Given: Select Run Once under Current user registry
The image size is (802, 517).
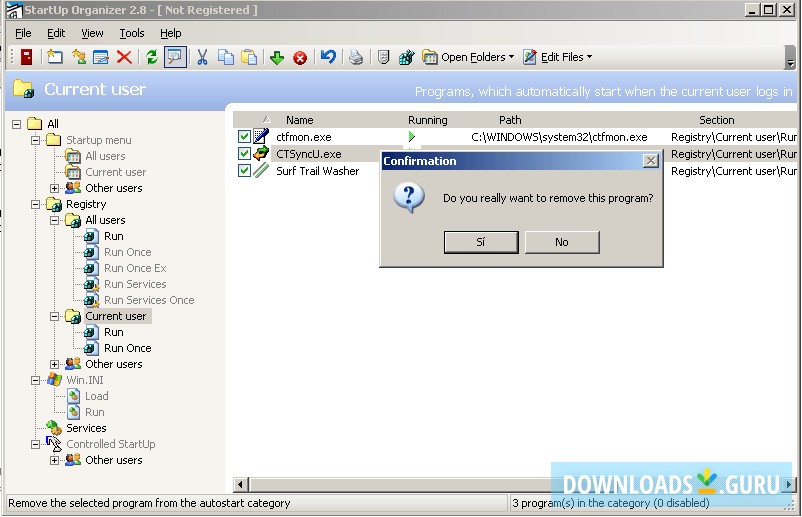Looking at the screenshot, I should click(127, 348).
